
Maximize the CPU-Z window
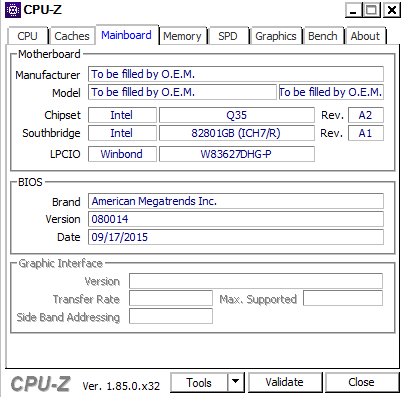[x=372, y=10]
